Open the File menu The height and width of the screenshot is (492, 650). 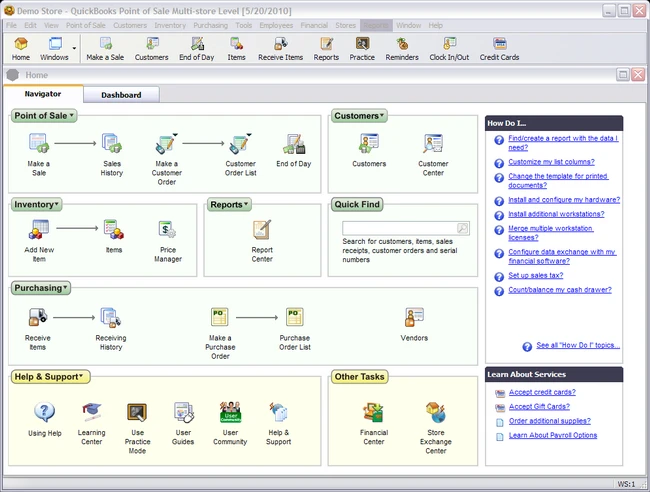[x=11, y=25]
